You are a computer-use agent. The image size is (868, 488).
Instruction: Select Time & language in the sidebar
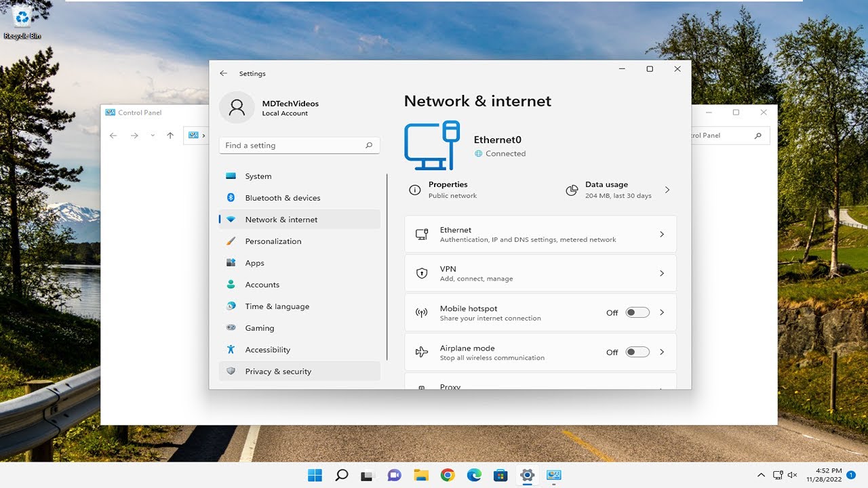300,306
